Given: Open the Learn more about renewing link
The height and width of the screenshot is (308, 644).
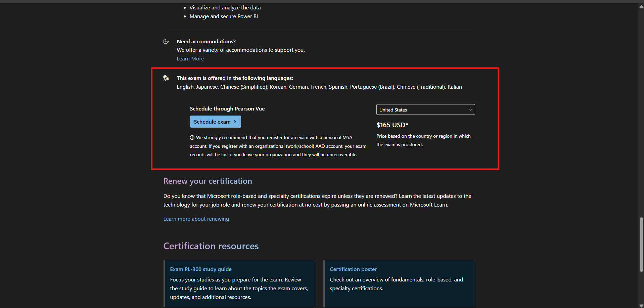Looking at the screenshot, I should pos(196,219).
